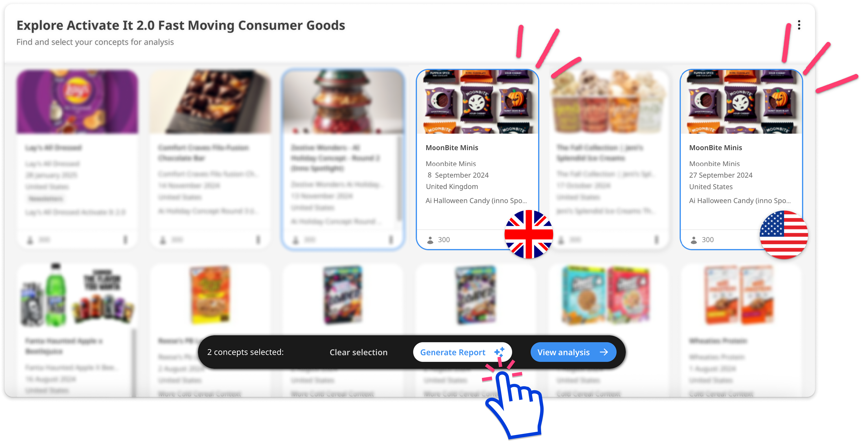868x442 pixels.
Task: Select the Fanta bottles concept thumbnail
Action: point(77,295)
